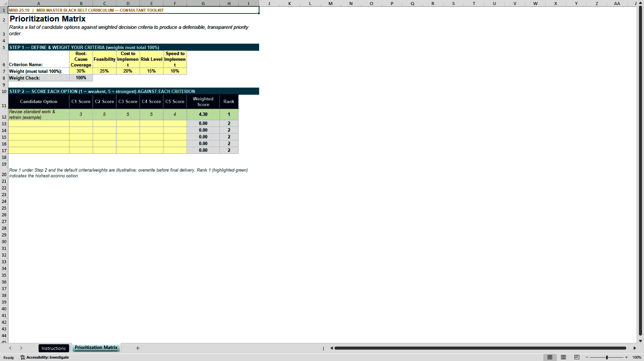Click the MBB-25.10 header cell

point(133,10)
